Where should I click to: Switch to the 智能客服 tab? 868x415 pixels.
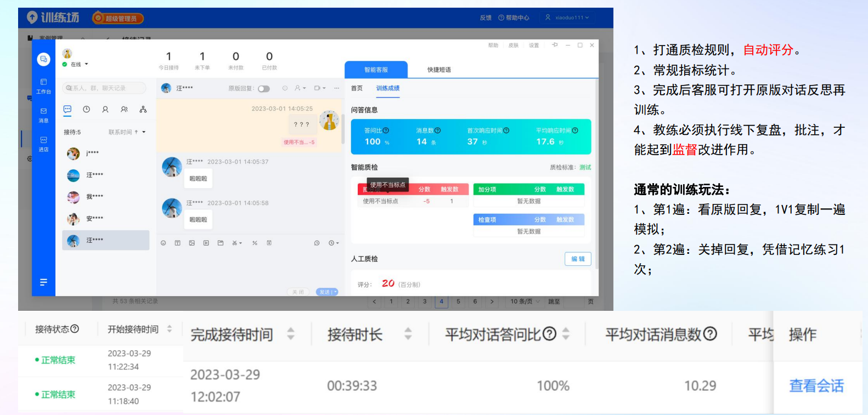pyautogui.click(x=376, y=70)
